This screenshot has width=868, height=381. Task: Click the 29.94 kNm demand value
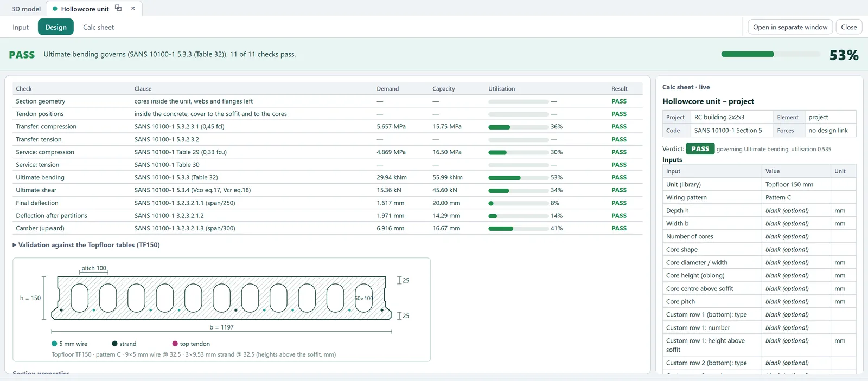pos(392,178)
